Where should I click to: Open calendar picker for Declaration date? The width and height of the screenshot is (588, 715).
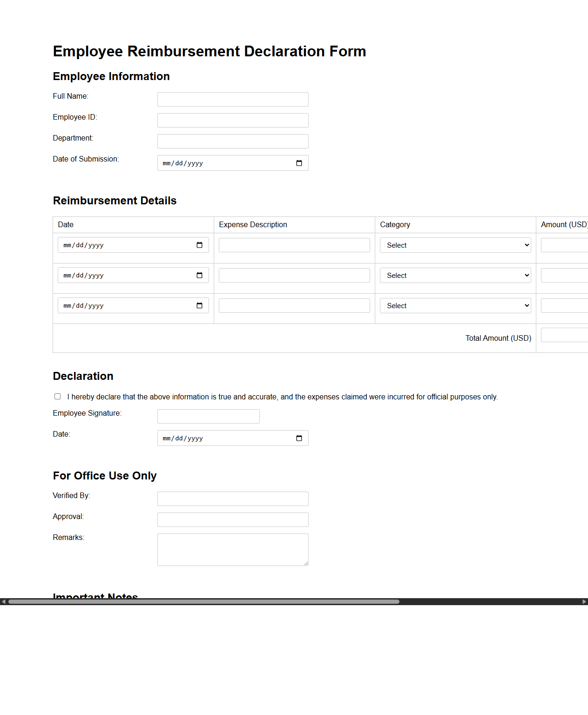point(299,438)
